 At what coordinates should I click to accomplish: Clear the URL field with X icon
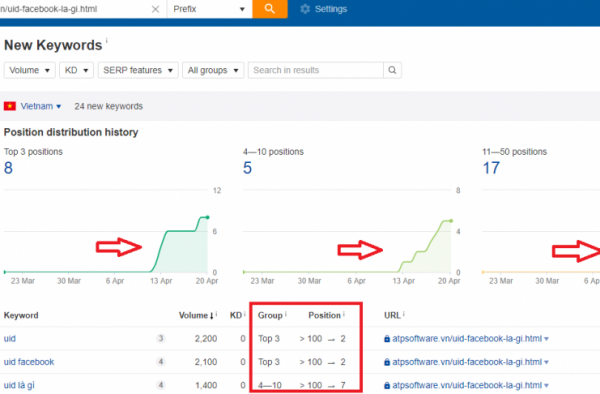point(155,9)
